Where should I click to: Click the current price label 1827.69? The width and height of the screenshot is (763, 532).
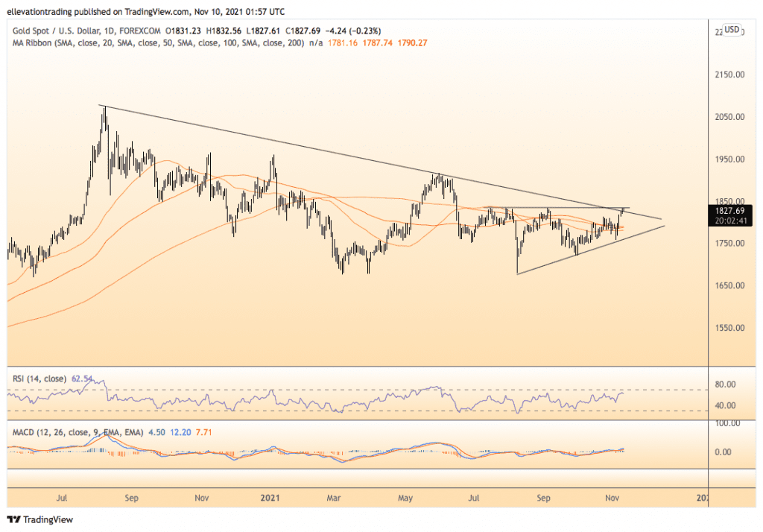[730, 211]
